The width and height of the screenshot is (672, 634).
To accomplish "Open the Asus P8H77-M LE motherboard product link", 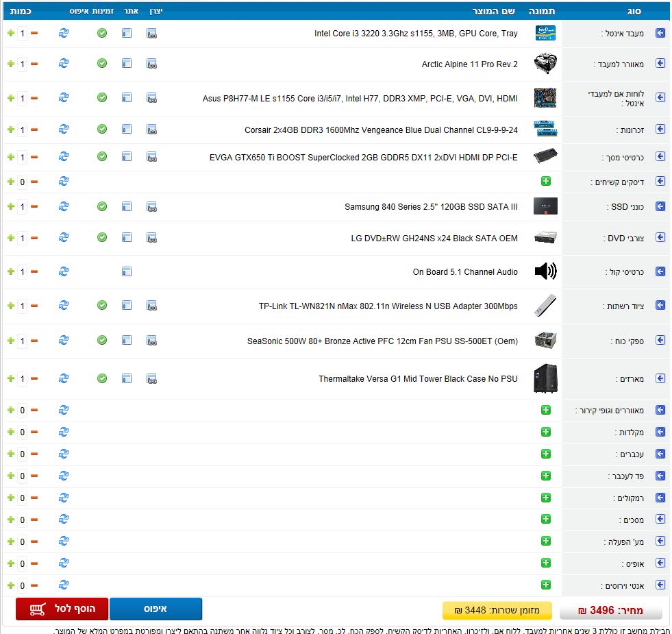I will click(360, 99).
